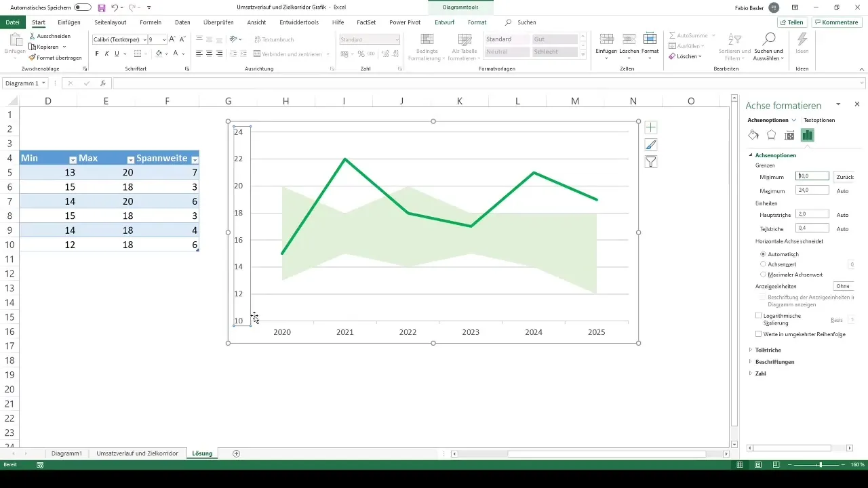
Task: Click insert function fx icon
Action: click(103, 83)
